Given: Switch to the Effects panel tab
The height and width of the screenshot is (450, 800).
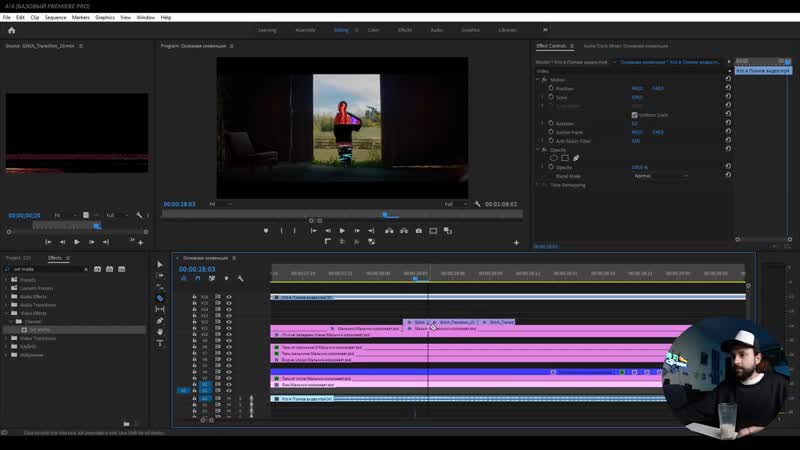Looking at the screenshot, I should point(55,258).
